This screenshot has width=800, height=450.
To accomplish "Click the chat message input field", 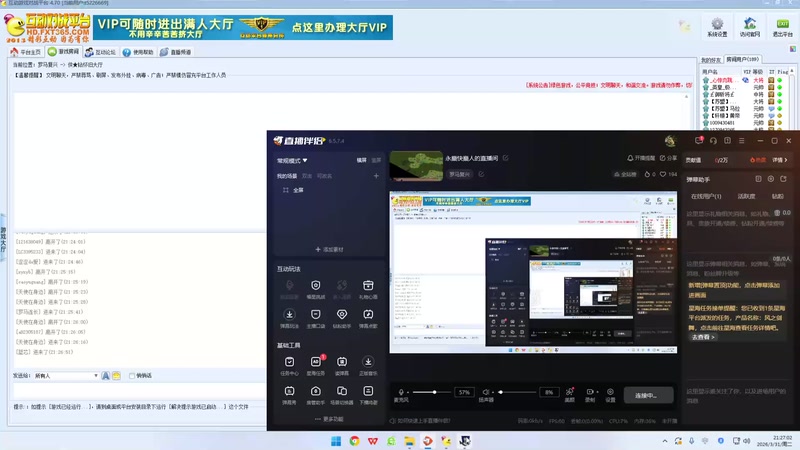I will [139, 391].
